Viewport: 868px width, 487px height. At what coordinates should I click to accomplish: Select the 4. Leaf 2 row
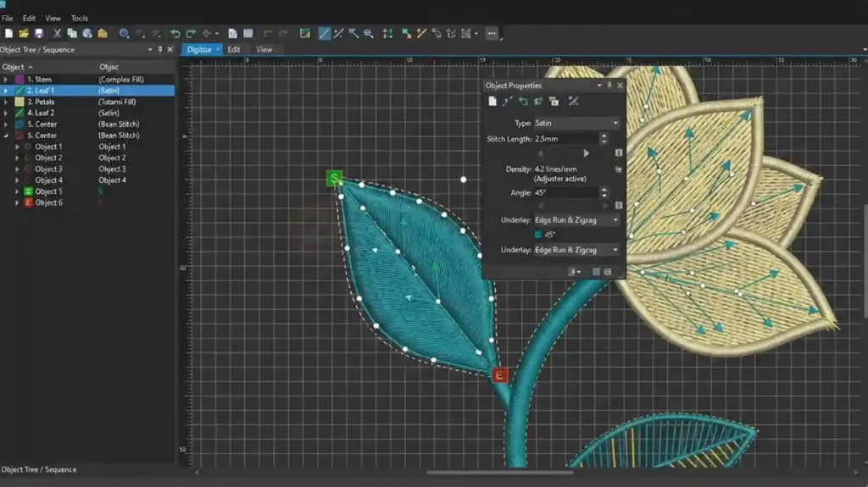pyautogui.click(x=87, y=113)
